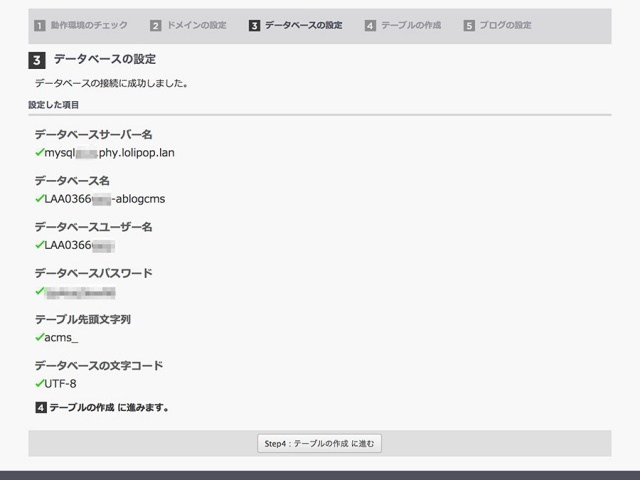Click the checkmark next to the ablogcms database name

(x=39, y=199)
